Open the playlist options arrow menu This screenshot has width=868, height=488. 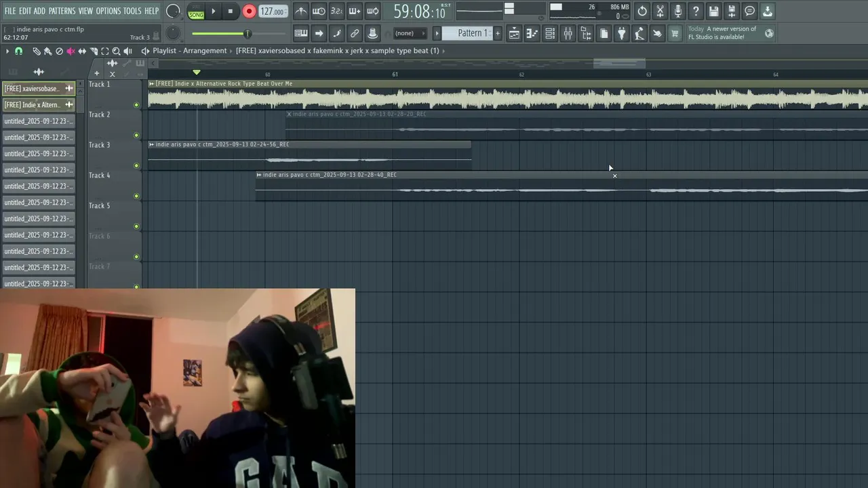7,51
